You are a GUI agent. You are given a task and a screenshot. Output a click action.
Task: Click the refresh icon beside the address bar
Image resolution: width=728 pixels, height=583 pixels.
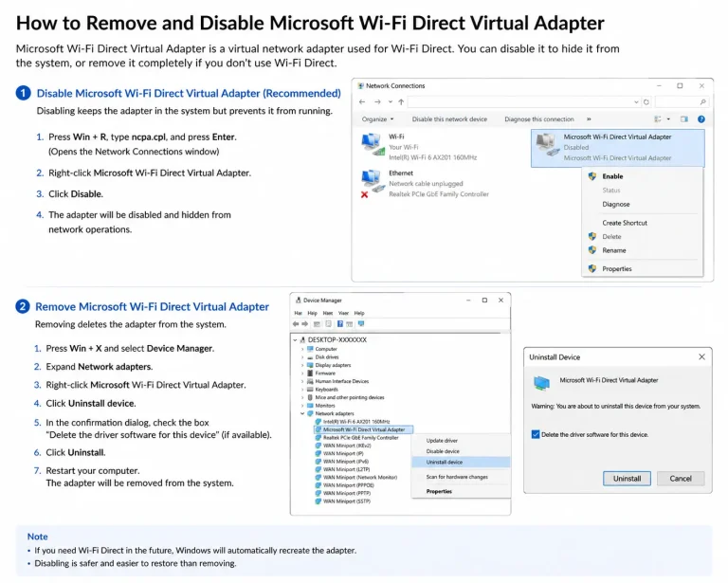(646, 102)
